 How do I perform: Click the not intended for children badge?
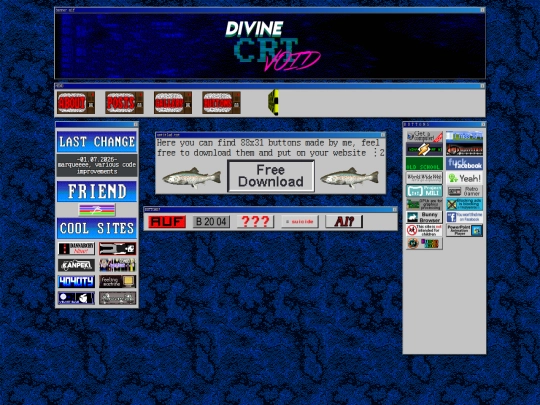point(424,230)
